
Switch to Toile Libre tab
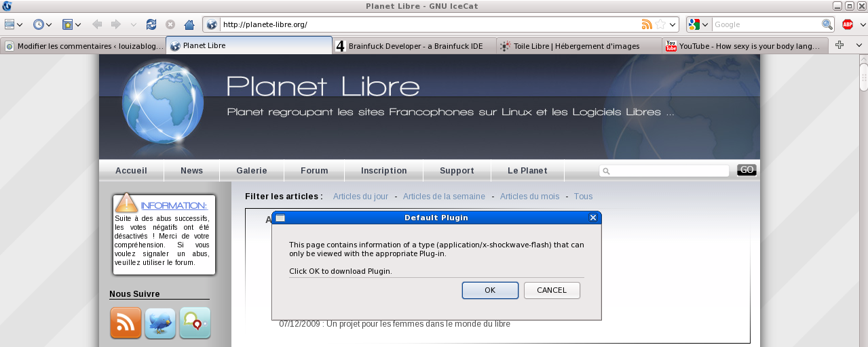(580, 45)
